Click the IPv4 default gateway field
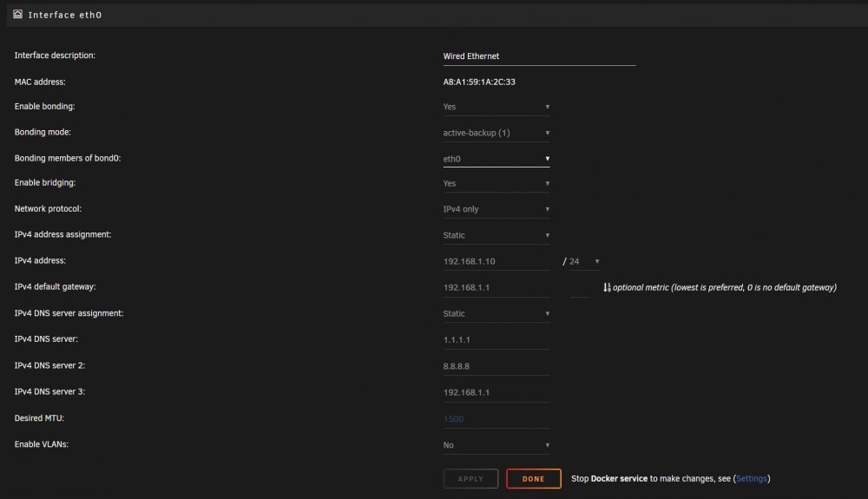 [x=496, y=287]
